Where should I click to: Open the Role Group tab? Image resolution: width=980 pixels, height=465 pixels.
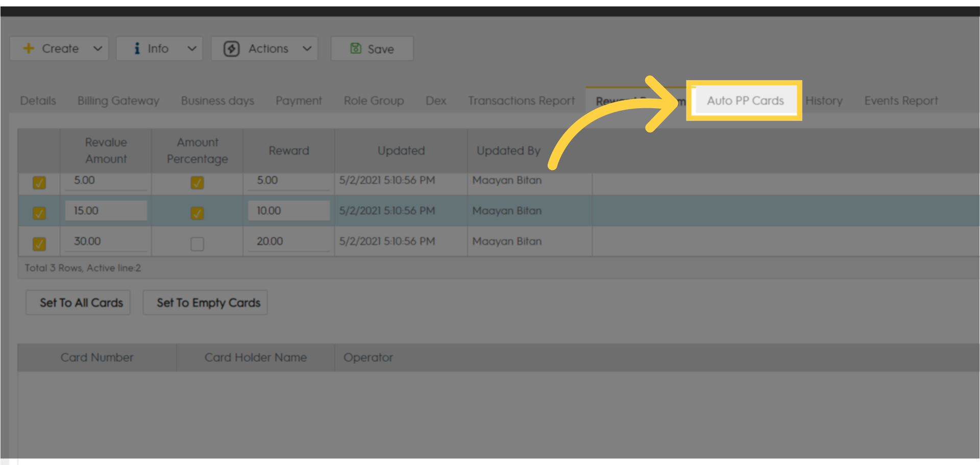click(374, 101)
